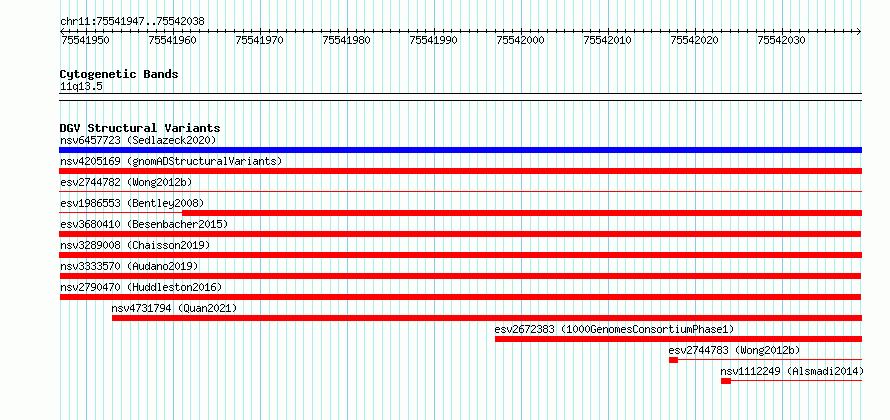Image resolution: width=890 pixels, height=420 pixels.
Task: Click the red esv2672383 variant bar
Action: (678, 339)
